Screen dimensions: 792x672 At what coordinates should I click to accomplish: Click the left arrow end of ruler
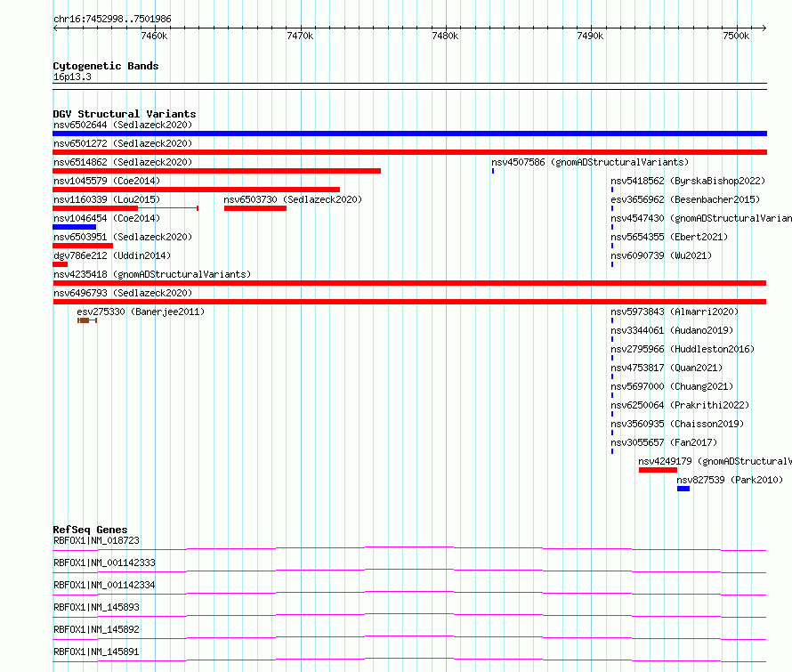tap(55, 28)
